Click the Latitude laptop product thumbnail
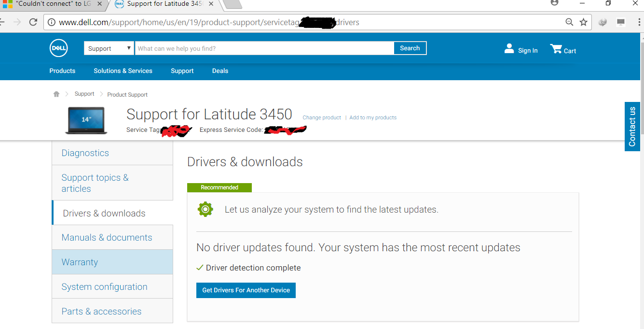Image resolution: width=644 pixels, height=329 pixels. point(86,120)
